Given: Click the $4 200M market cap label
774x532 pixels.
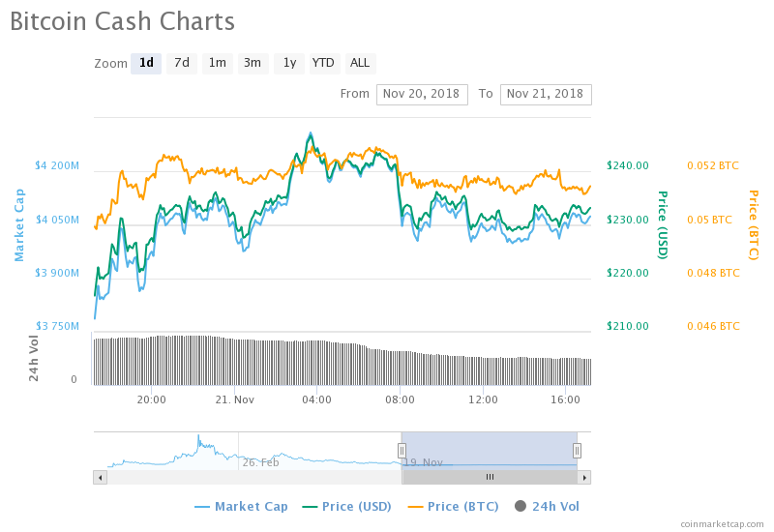Looking at the screenshot, I should click(x=57, y=165).
